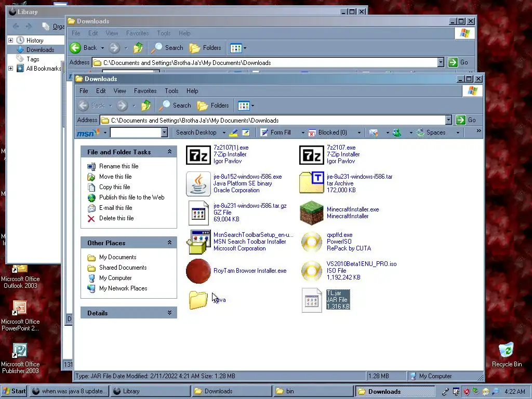Open the Favorites menu in front window
The height and width of the screenshot is (399, 532).
(145, 91)
